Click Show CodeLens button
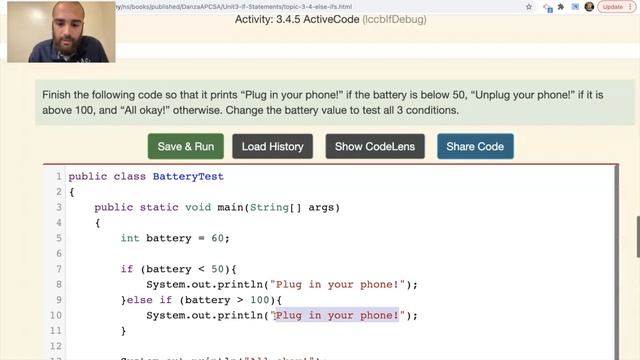This screenshot has width=640, height=360. coord(375,146)
